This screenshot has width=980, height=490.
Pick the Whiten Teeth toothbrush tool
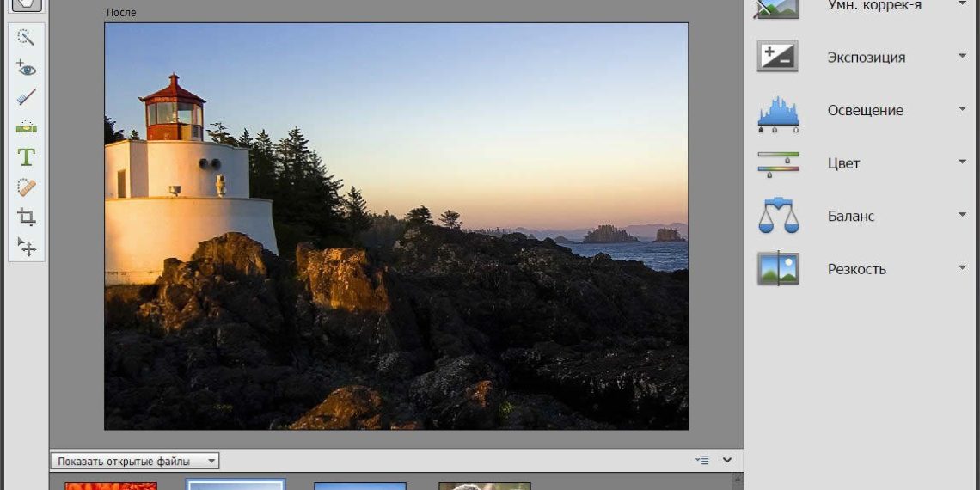click(26, 97)
